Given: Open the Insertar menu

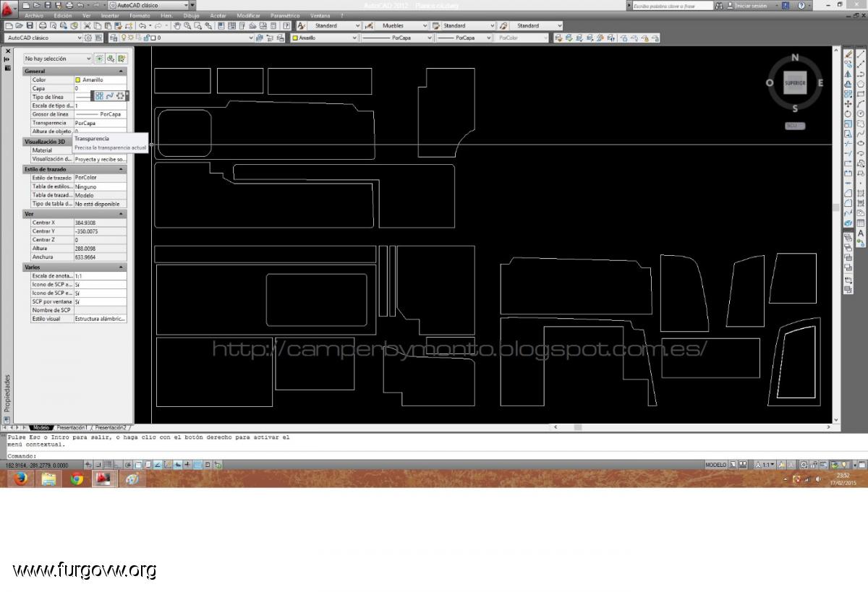Looking at the screenshot, I should 110,15.
